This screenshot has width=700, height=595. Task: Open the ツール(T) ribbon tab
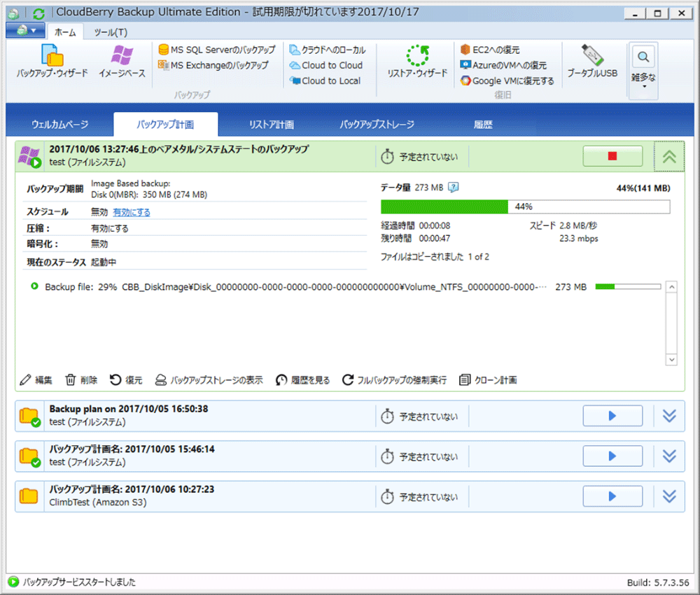point(111,32)
